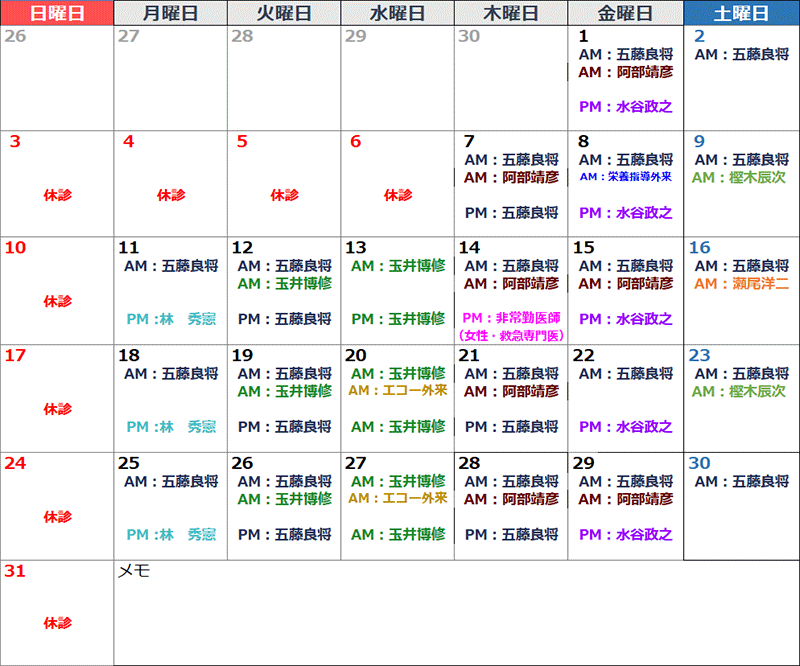Screen dimensions: 800x666
Task: Click AM：玉井博修 on day 19
Action: [x=284, y=391]
